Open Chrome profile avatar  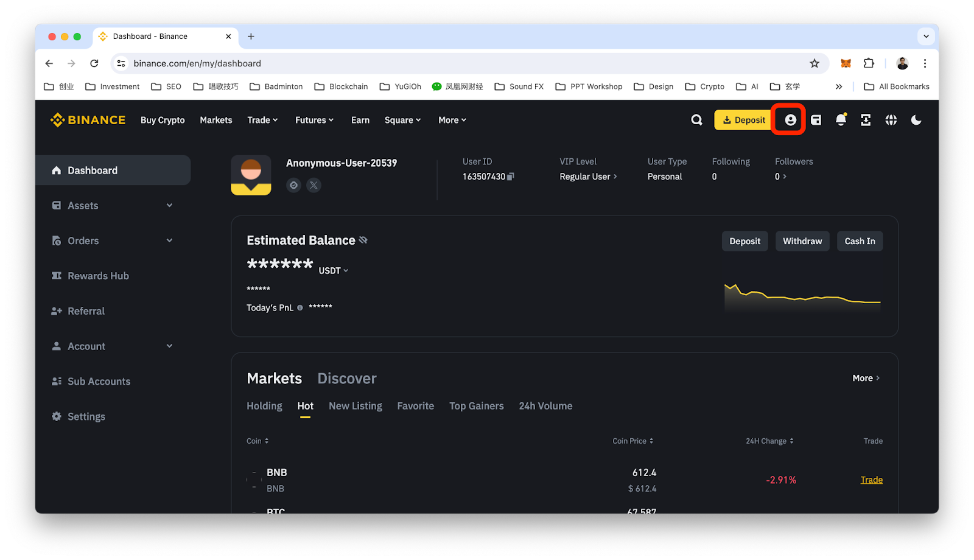[902, 63]
